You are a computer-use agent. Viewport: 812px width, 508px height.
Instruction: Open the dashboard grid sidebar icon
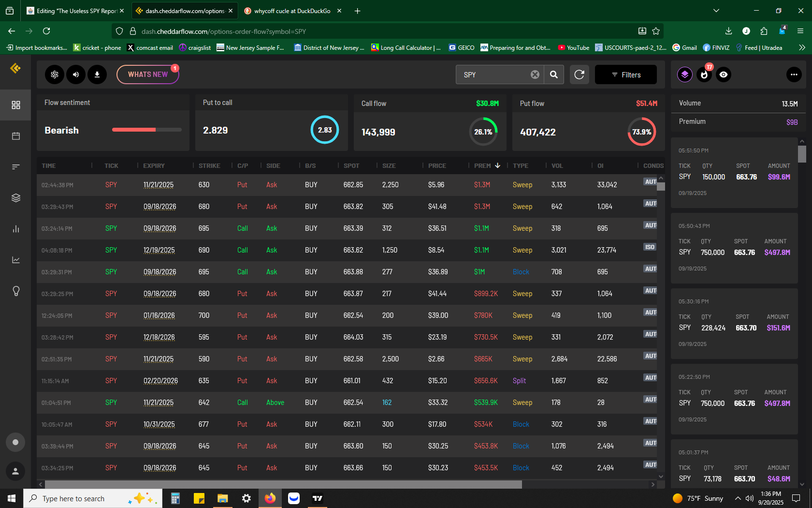coord(16,105)
